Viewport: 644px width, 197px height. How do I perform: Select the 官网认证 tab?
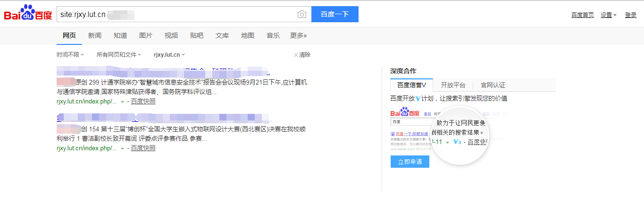tap(493, 85)
